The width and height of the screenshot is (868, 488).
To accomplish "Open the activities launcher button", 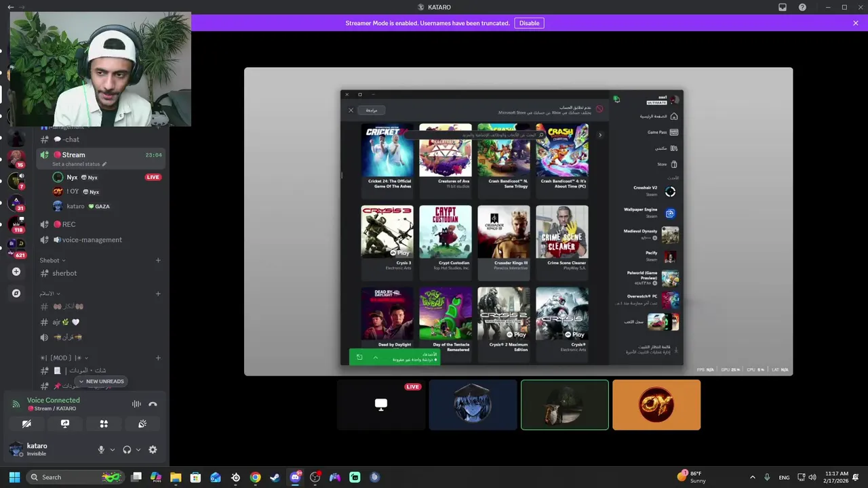I will click(x=104, y=424).
